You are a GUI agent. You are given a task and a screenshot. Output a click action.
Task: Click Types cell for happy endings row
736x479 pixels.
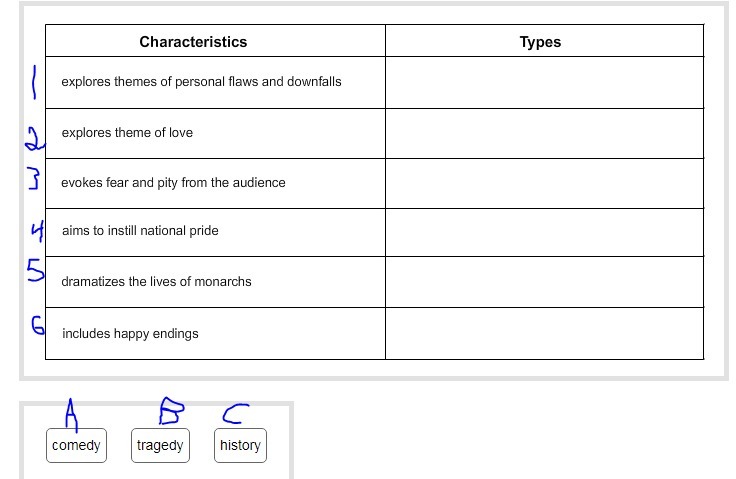pyautogui.click(x=544, y=333)
